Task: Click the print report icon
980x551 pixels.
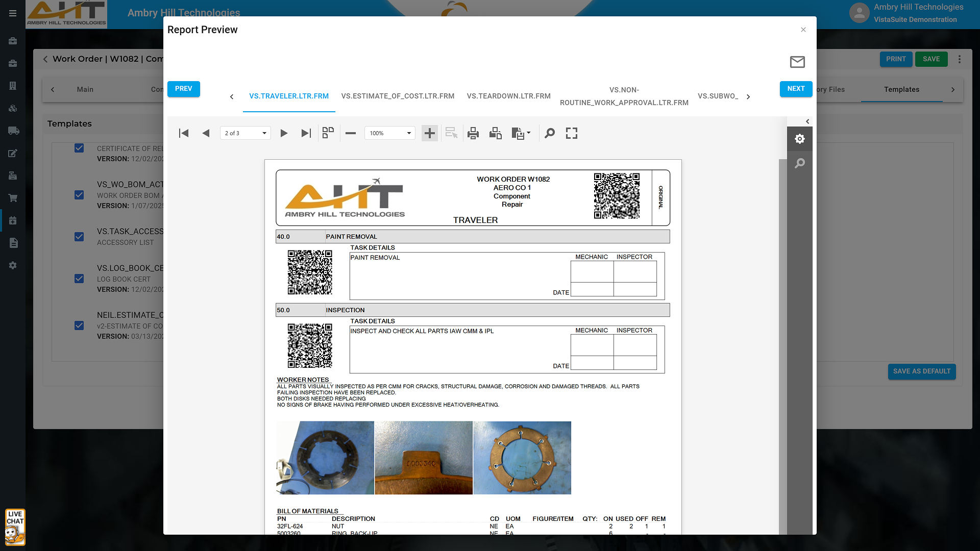Action: 473,133
